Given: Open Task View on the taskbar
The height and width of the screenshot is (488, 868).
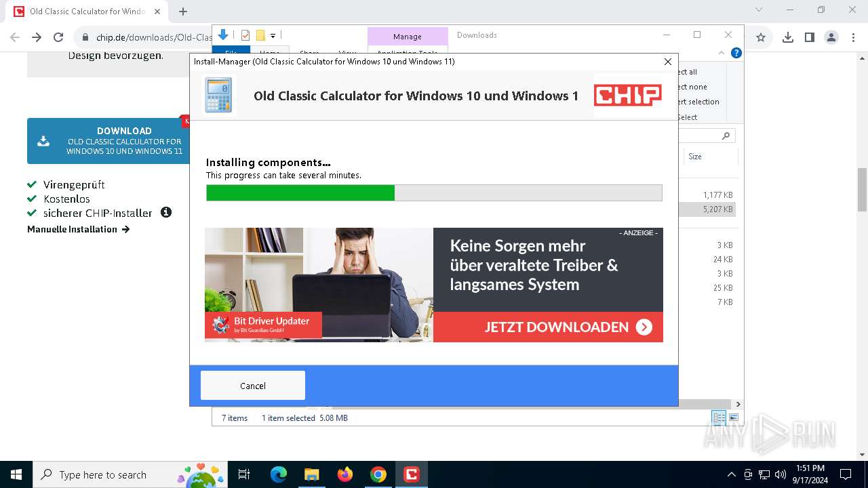Looking at the screenshot, I should (244, 474).
